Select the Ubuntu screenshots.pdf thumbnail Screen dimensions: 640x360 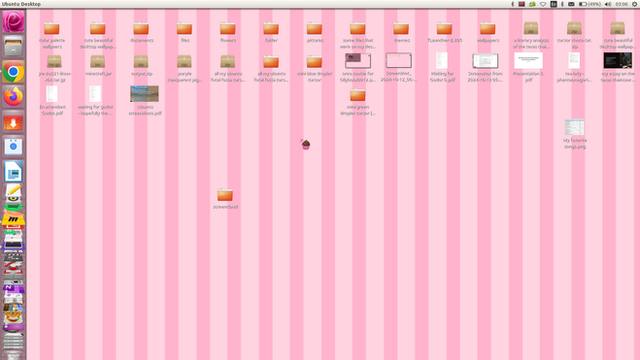[144, 94]
